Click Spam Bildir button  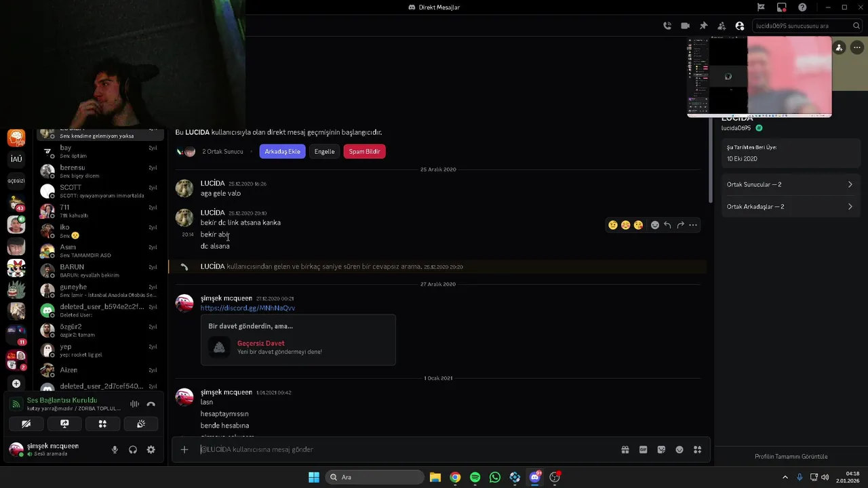pos(364,152)
